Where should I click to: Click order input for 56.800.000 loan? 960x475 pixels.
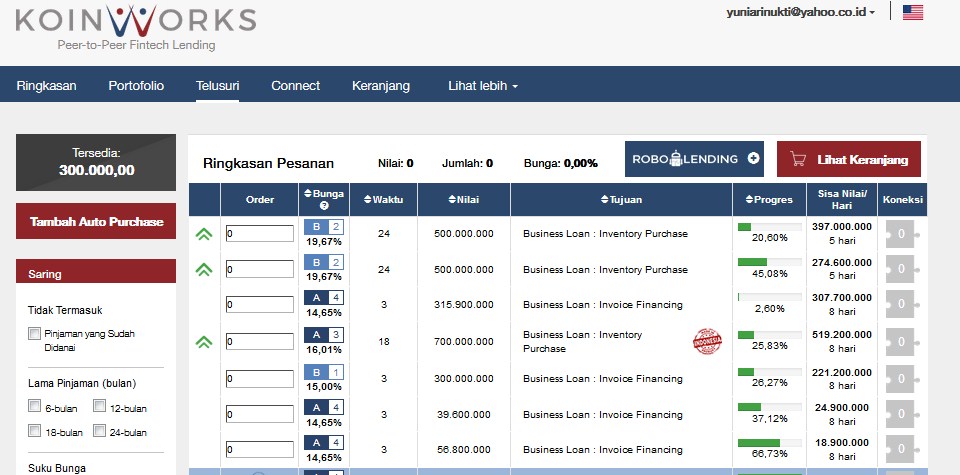click(260, 449)
